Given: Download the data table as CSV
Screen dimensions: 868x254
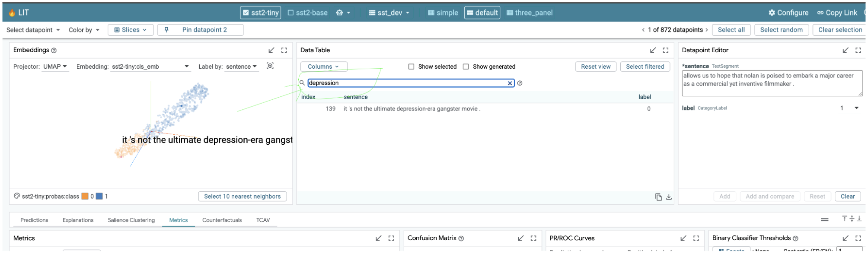Looking at the screenshot, I should point(669,197).
